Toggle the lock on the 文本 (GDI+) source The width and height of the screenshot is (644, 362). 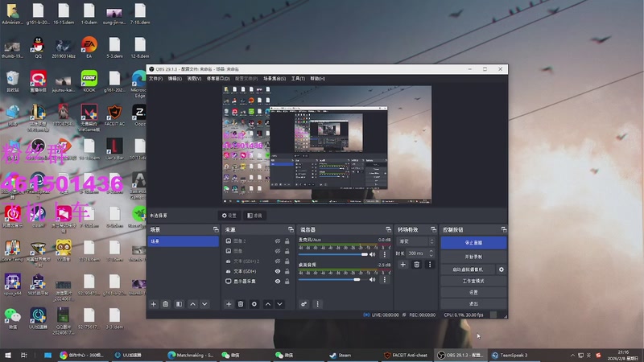coord(287,271)
